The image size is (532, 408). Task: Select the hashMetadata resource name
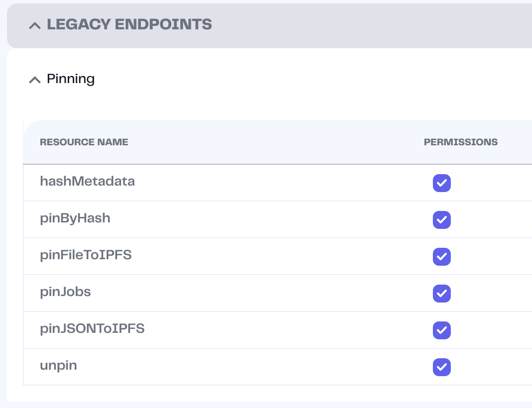[x=87, y=181]
